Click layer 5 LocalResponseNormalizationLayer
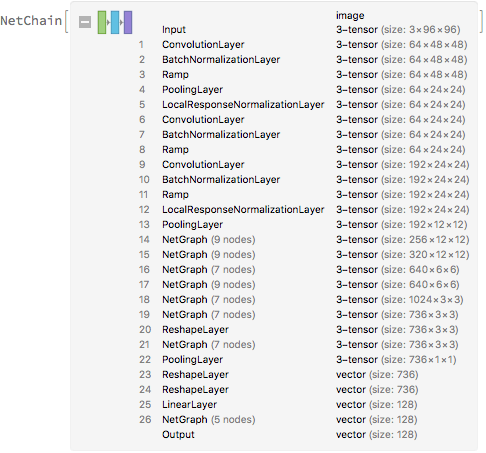 tap(243, 104)
